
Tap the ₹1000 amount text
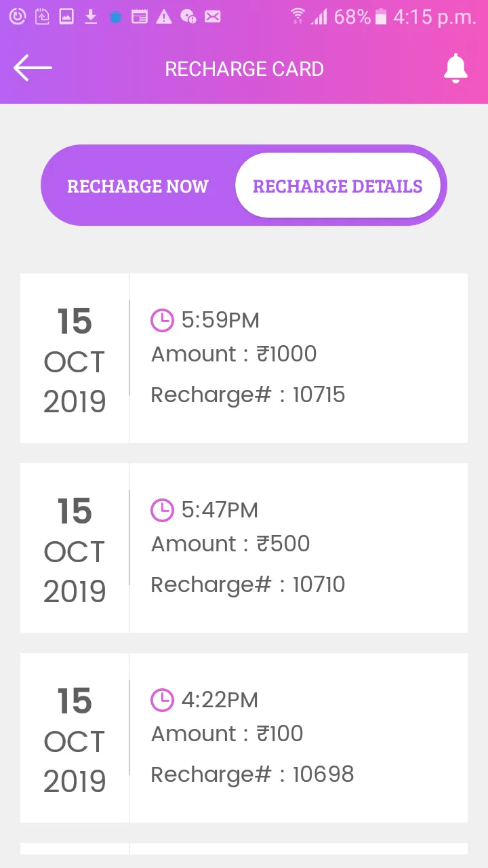[x=287, y=354]
